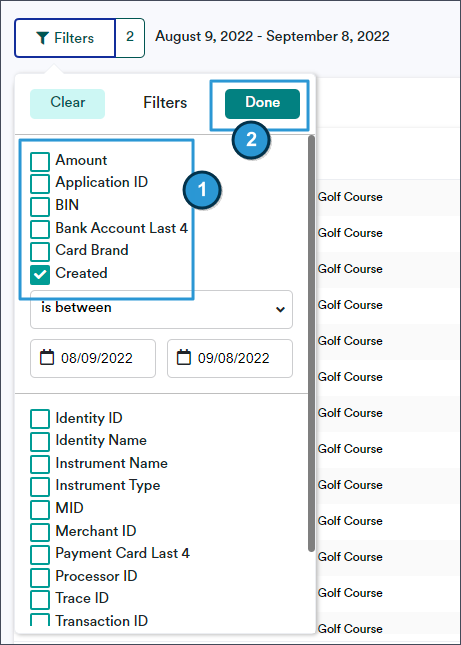
Task: Toggle the Card Brand checkbox
Action: pos(40,252)
